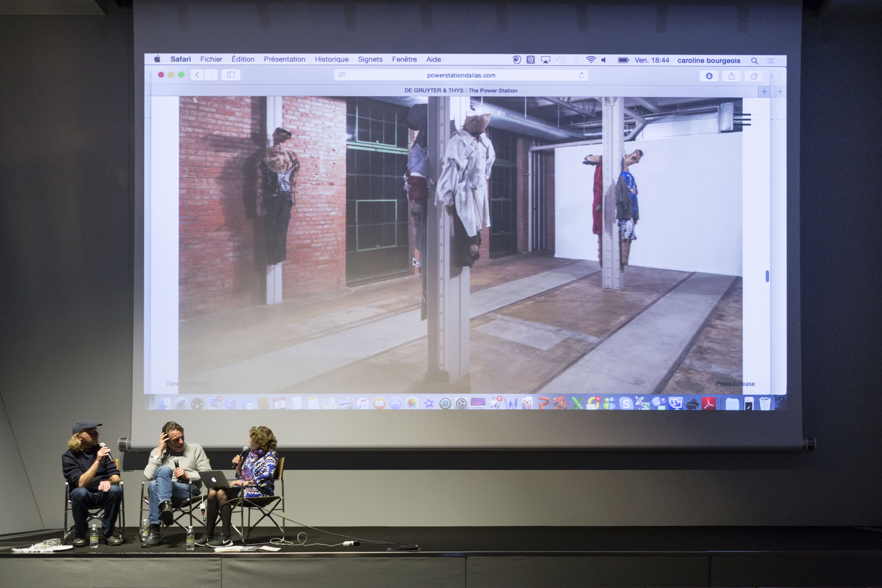Open the View Publication link
882x588 pixels.
tap(189, 383)
